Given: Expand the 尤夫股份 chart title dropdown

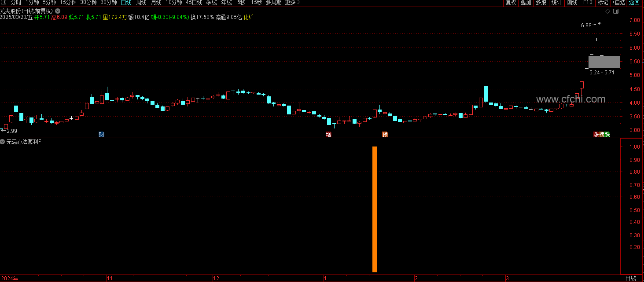Looking at the screenshot, I should point(58,11).
